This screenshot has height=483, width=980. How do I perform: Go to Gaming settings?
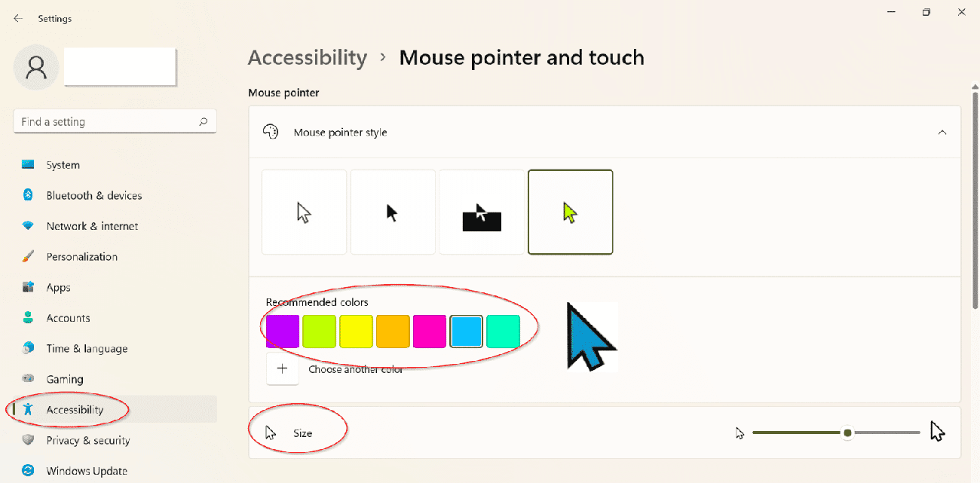point(64,379)
